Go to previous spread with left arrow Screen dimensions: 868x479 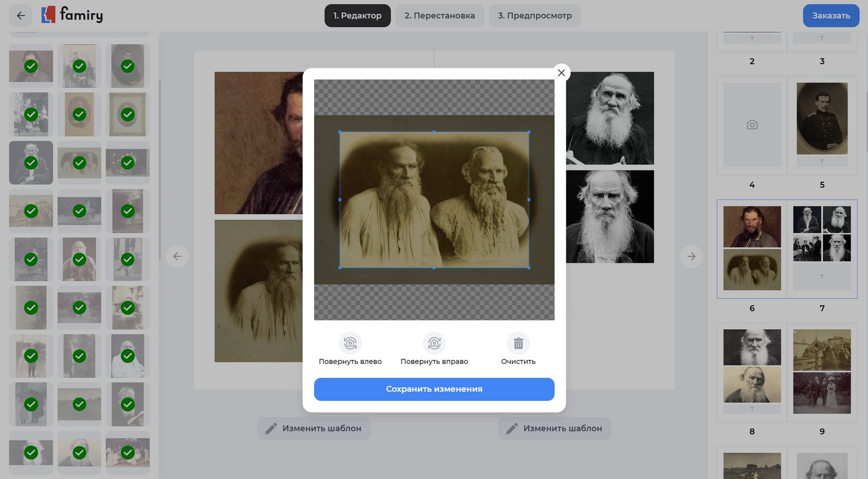177,256
